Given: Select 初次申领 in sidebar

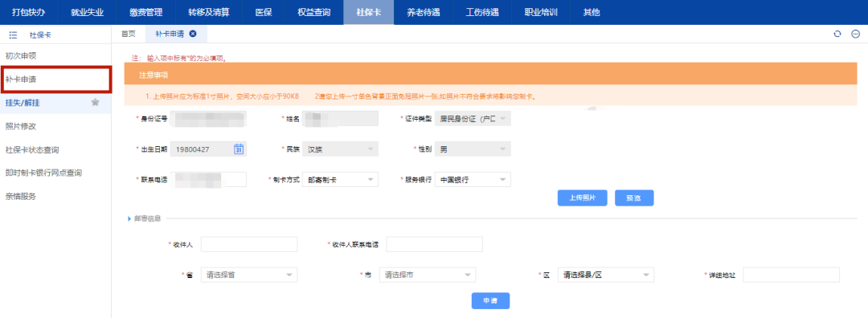Looking at the screenshot, I should [55, 56].
